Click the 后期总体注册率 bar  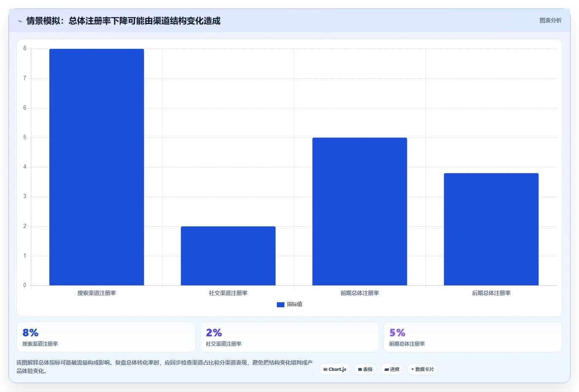(491, 229)
